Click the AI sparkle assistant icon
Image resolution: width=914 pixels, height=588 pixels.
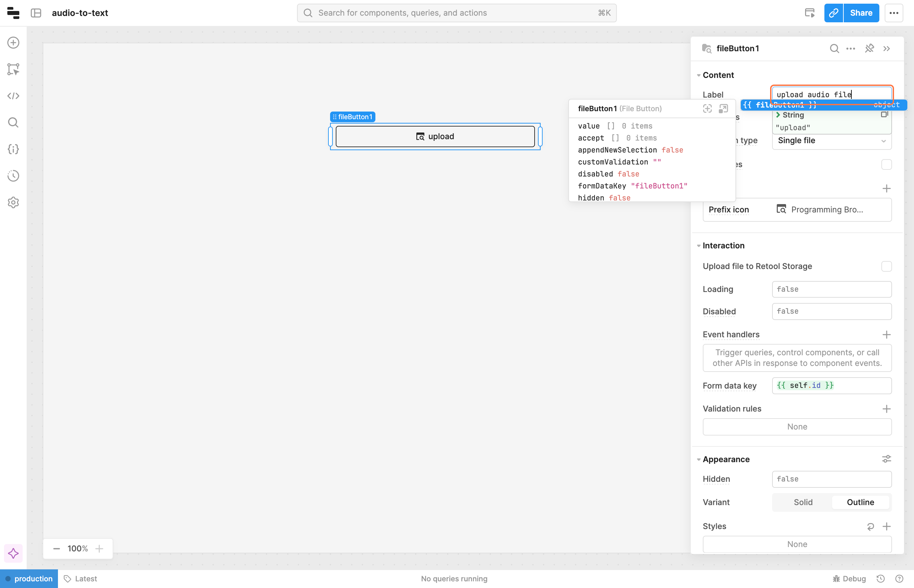13,553
